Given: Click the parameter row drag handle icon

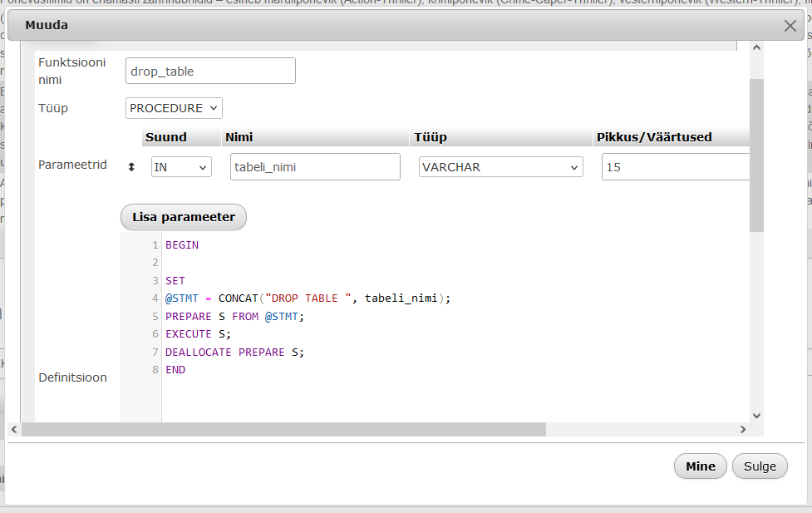Looking at the screenshot, I should (x=130, y=167).
